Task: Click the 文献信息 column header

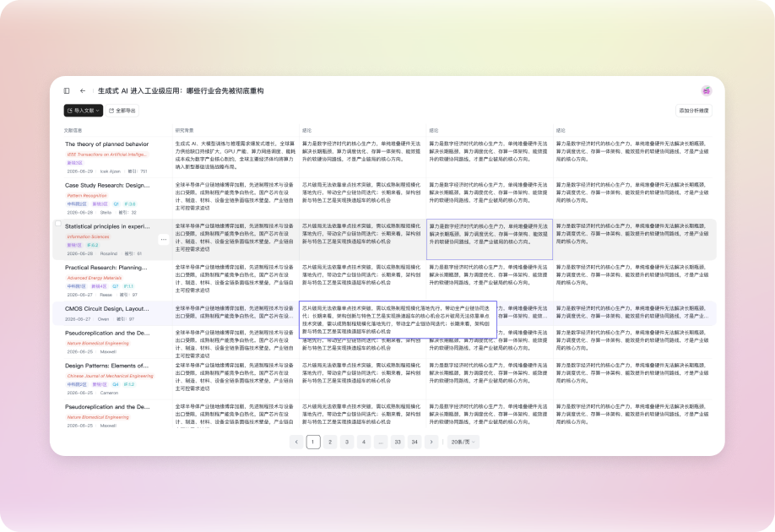Action: (x=73, y=131)
